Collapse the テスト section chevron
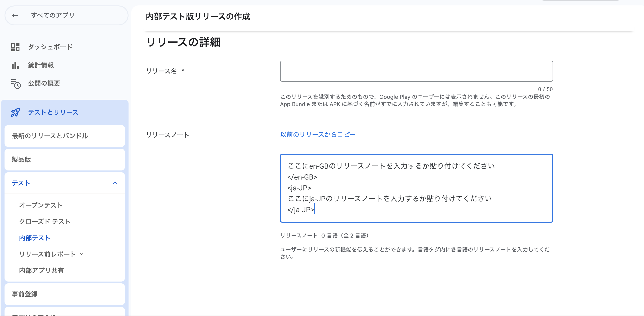Image resolution: width=644 pixels, height=316 pixels. 115,183
